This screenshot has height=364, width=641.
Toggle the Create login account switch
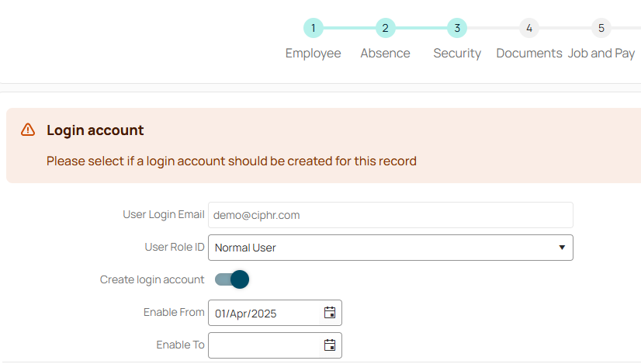pyautogui.click(x=232, y=279)
